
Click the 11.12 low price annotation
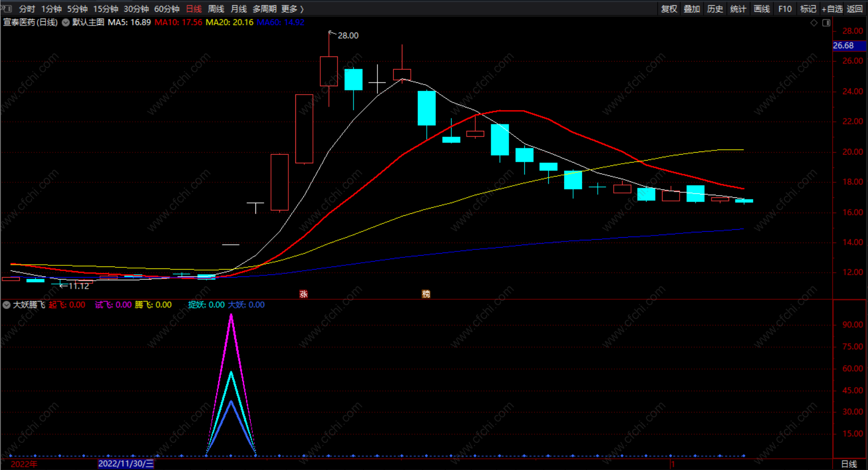(x=79, y=286)
